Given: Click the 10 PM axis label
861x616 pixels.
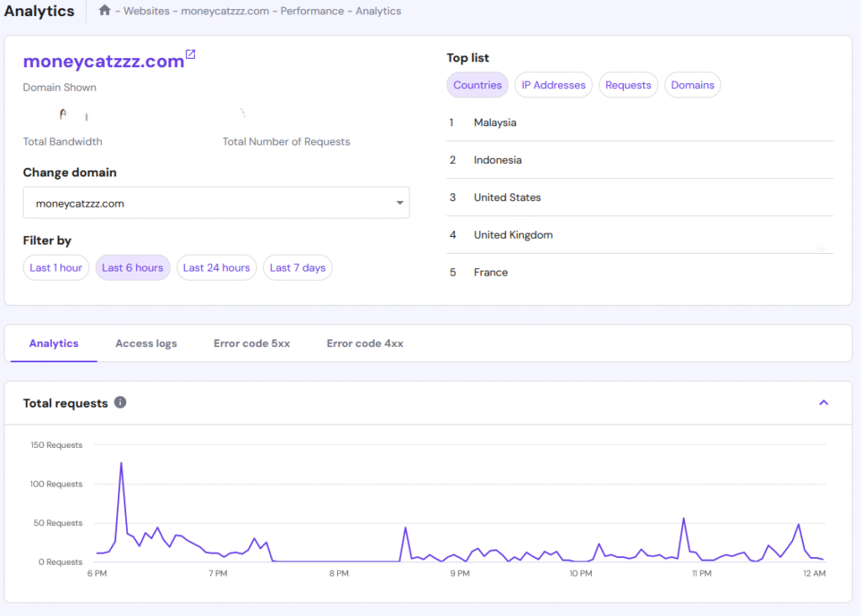Looking at the screenshot, I should tap(580, 573).
